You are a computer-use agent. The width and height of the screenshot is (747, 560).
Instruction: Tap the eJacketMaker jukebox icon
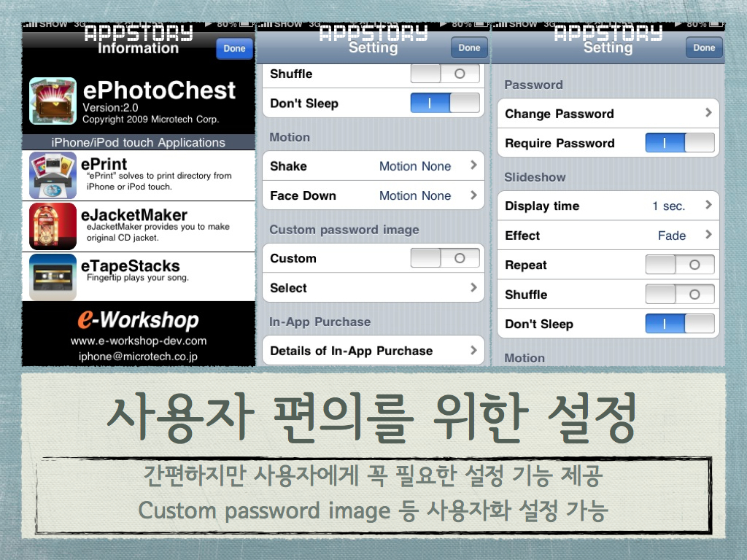click(x=53, y=226)
